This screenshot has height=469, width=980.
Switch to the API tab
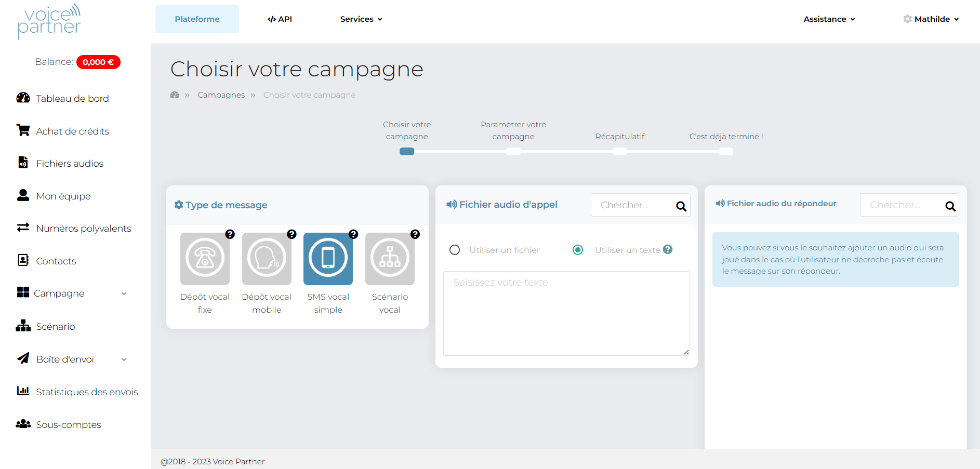pos(280,19)
